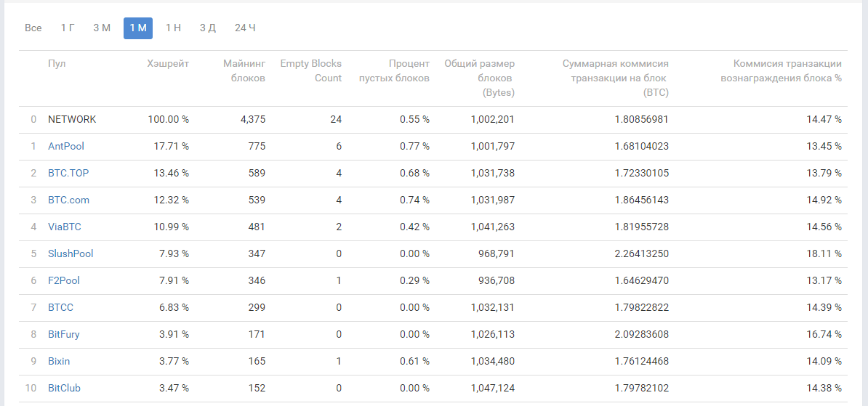Open the BitClub pool link
868x406 pixels.
(64, 388)
